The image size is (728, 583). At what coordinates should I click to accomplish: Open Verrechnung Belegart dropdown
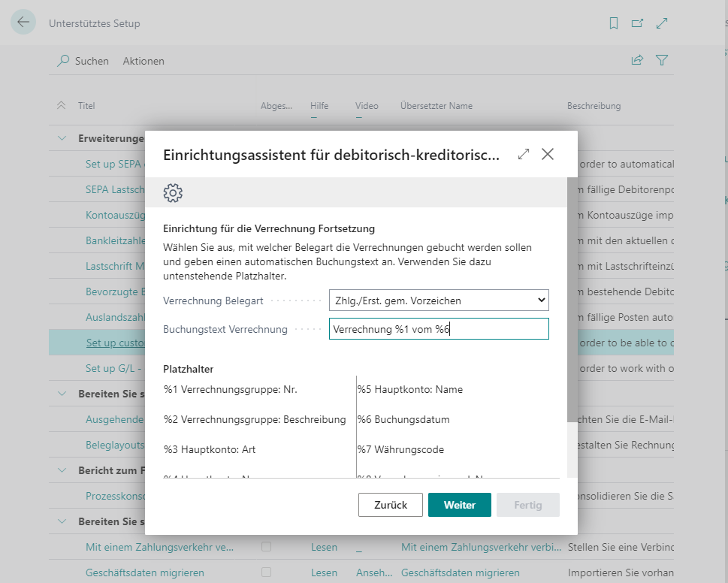click(x=439, y=301)
